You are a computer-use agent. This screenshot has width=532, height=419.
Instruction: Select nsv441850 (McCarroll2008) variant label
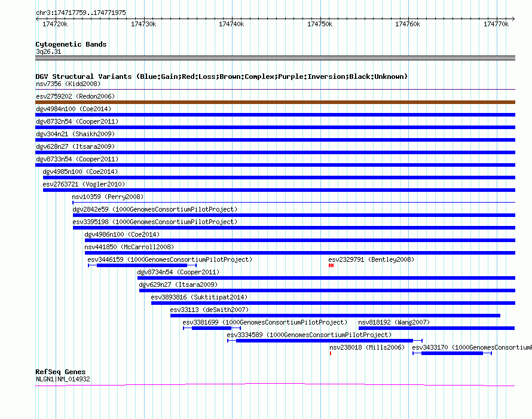[x=129, y=247]
